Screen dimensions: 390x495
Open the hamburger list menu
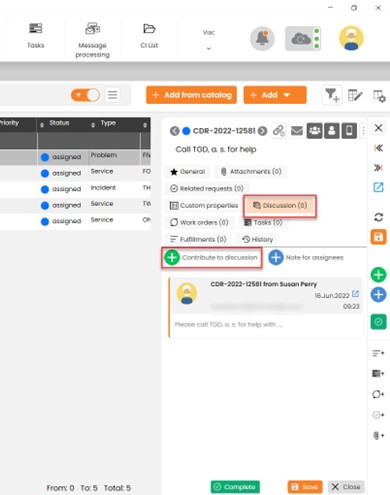pos(112,95)
